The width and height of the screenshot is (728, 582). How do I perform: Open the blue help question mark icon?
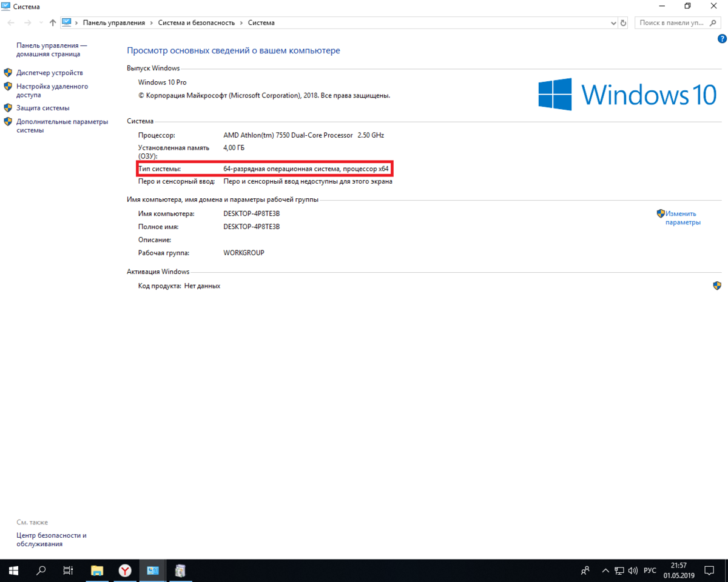722,38
